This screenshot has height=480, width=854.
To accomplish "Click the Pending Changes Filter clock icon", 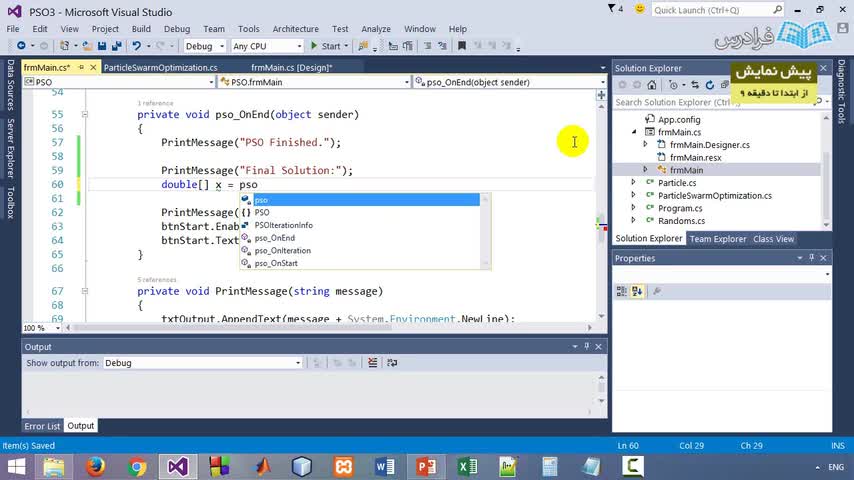I will (x=673, y=85).
